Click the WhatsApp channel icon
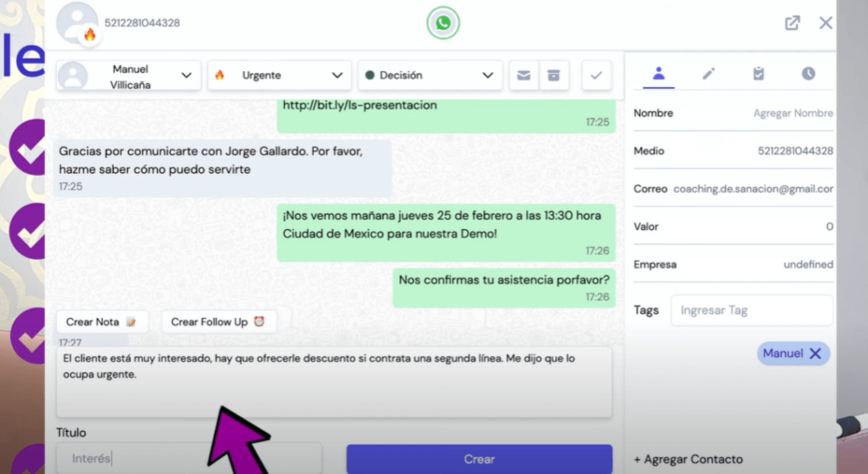Viewport: 868px width, 474px height. [443, 23]
